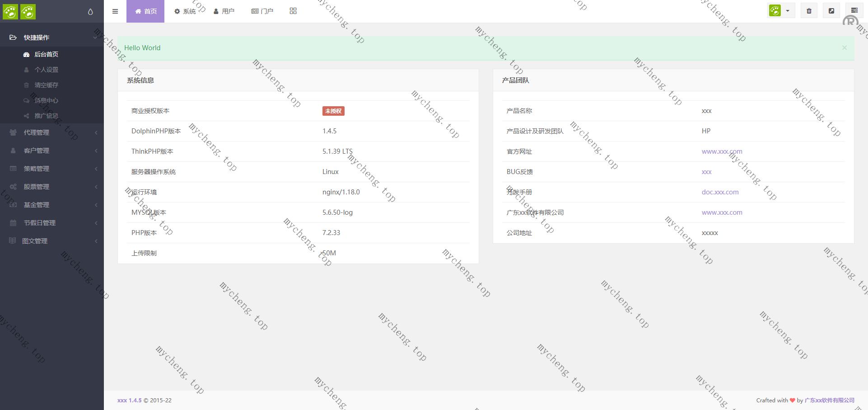
Task: Click the trash clear-cache icon in top bar
Action: 809,11
